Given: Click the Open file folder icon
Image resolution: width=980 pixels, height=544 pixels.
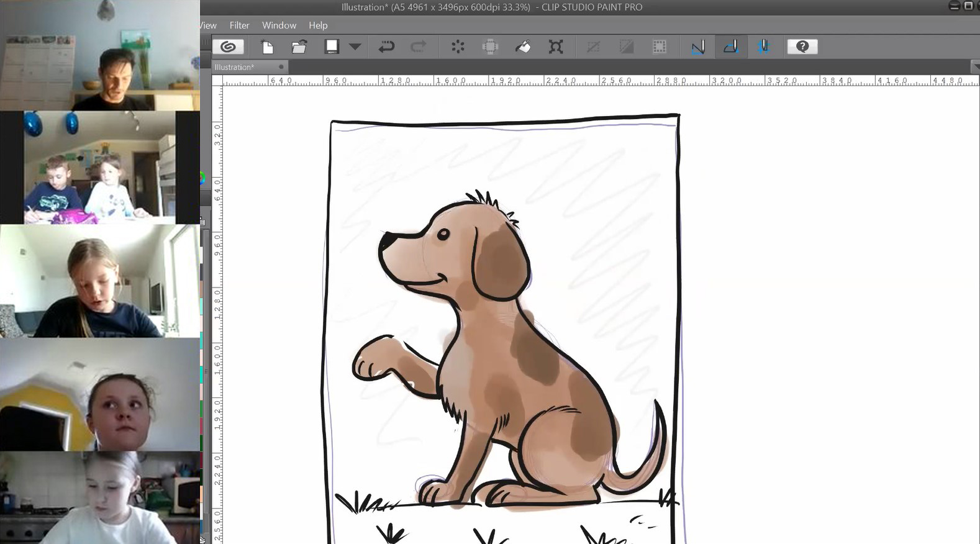Looking at the screenshot, I should [299, 47].
